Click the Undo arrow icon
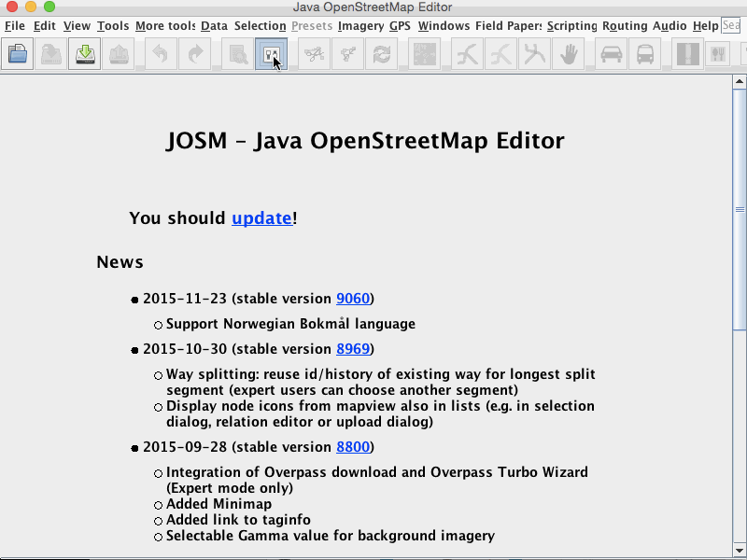This screenshot has height=560, width=747. click(161, 54)
